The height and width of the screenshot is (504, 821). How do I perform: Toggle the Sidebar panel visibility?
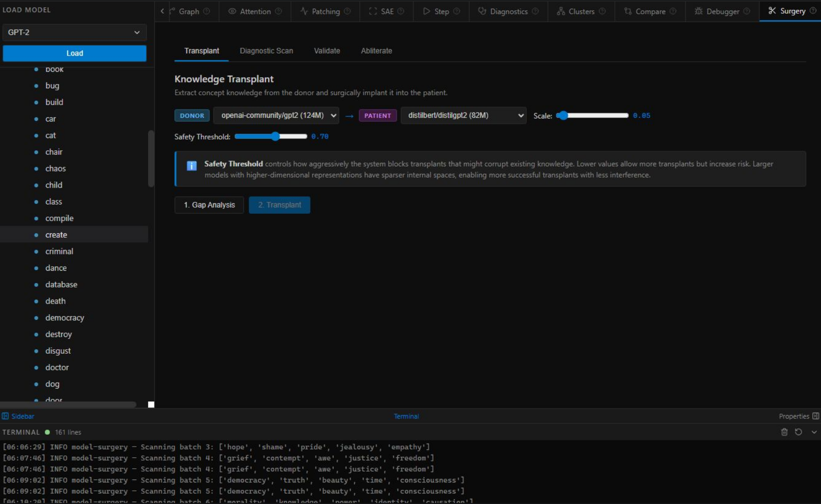(18, 416)
